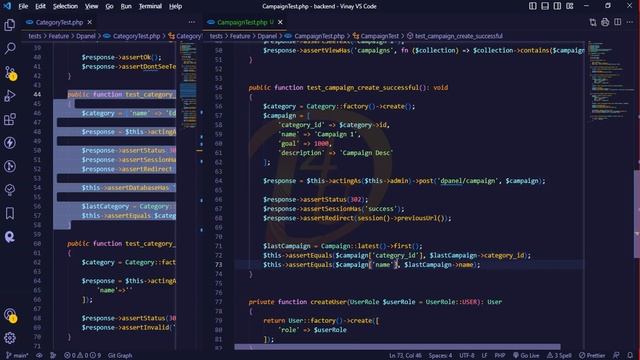
Task: Open the Explorer view in activity bar
Action: tap(10, 25)
